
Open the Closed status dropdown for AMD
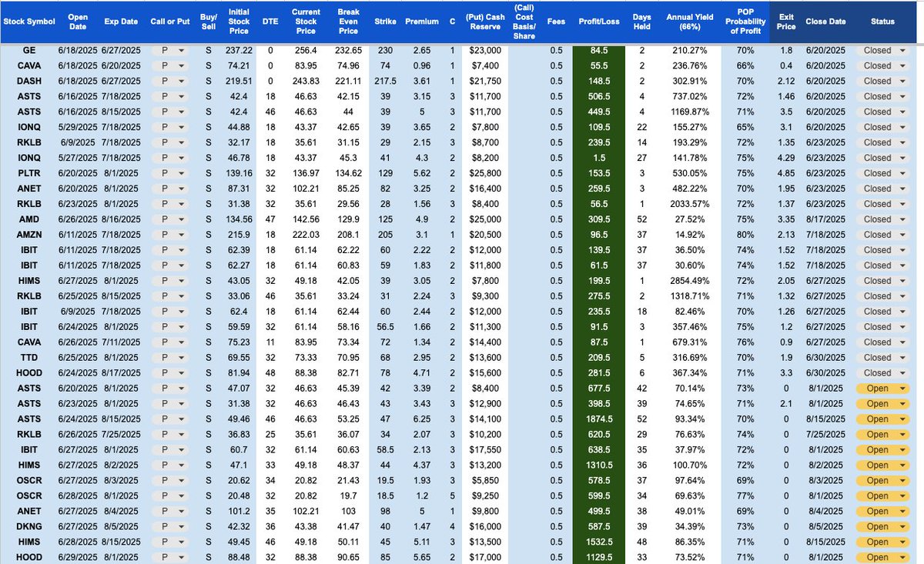click(882, 219)
